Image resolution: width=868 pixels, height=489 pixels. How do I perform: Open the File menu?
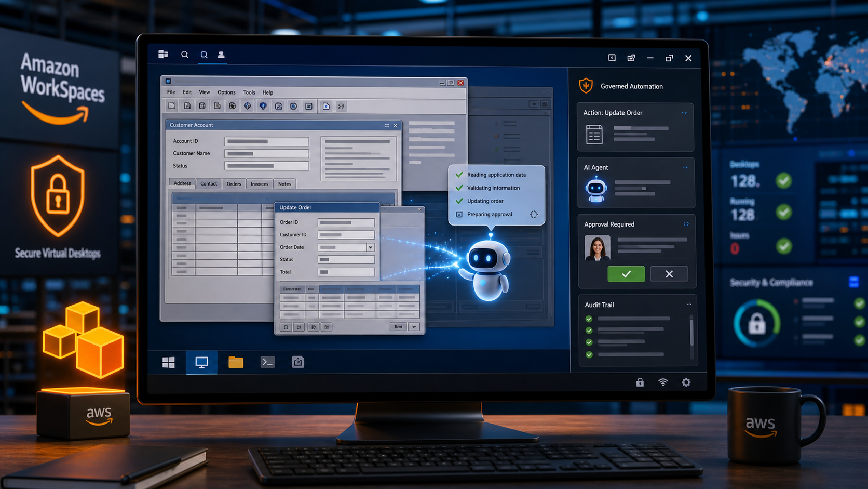click(x=171, y=92)
